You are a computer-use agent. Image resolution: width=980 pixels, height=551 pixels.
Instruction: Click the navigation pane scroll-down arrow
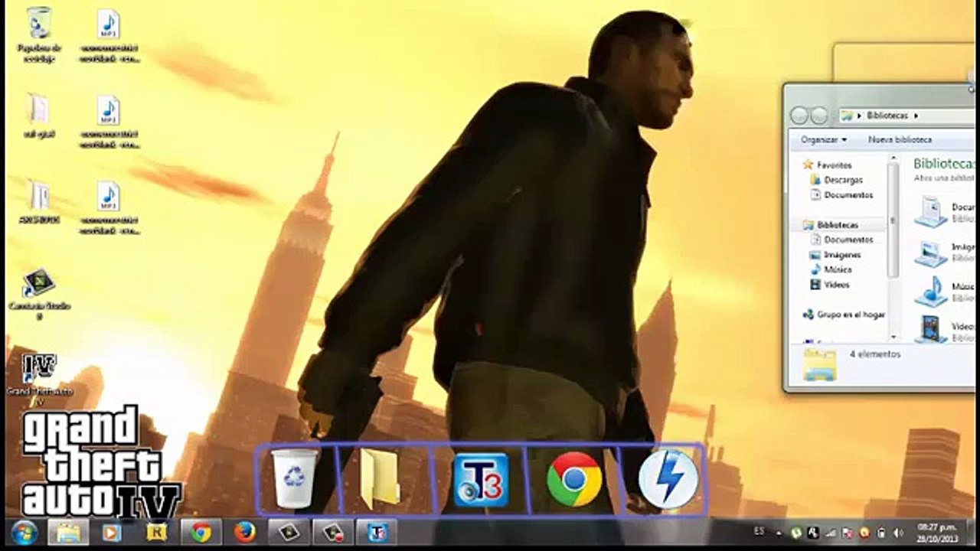click(893, 336)
